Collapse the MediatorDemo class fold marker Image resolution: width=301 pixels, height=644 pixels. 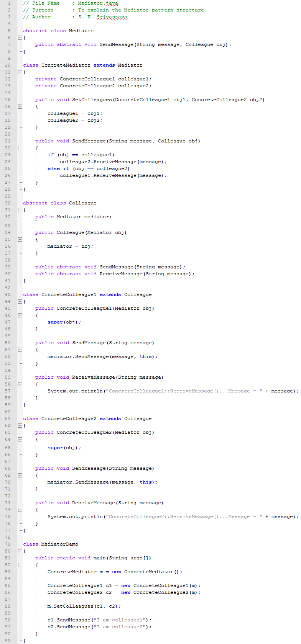(20, 551)
